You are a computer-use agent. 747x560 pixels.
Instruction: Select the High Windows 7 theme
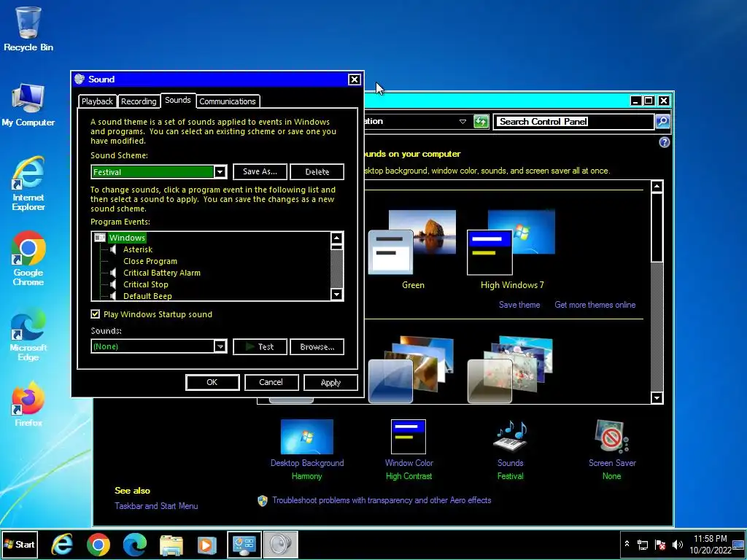tap(511, 249)
